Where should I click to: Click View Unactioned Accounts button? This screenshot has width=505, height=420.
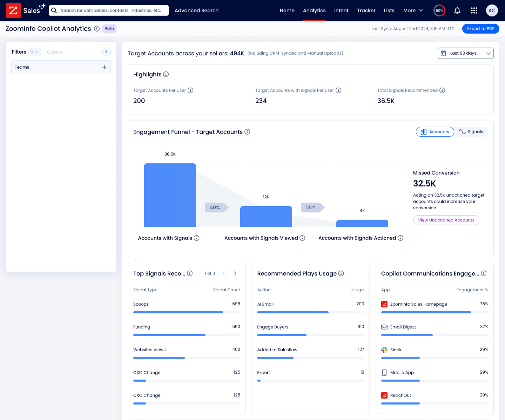pyautogui.click(x=446, y=220)
